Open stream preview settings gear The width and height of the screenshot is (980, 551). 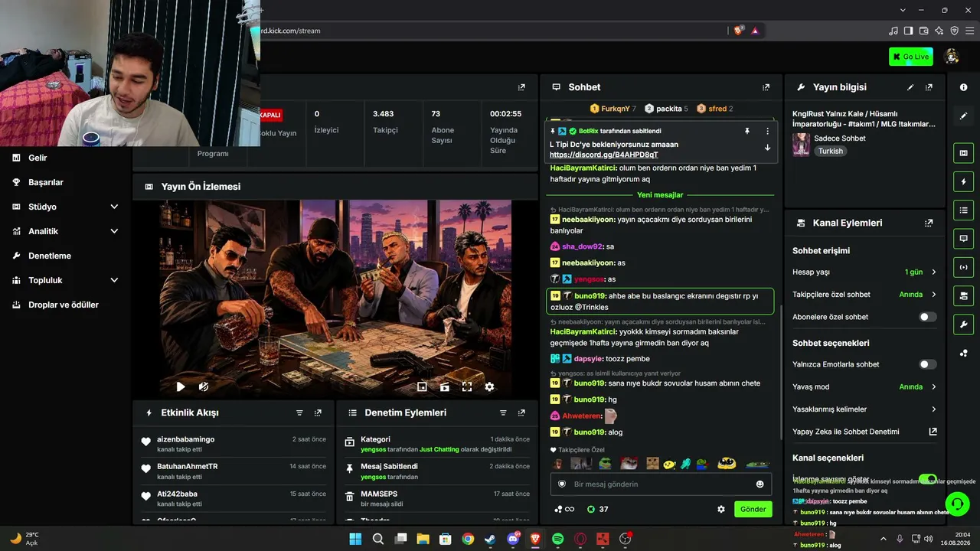[489, 386]
